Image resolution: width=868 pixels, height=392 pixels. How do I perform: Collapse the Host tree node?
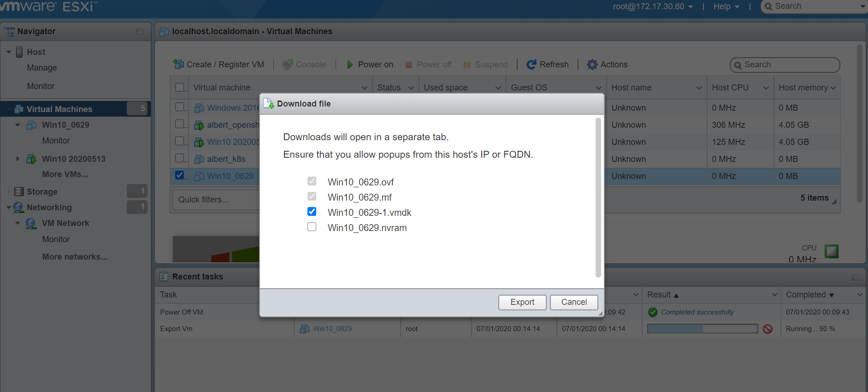[x=9, y=52]
